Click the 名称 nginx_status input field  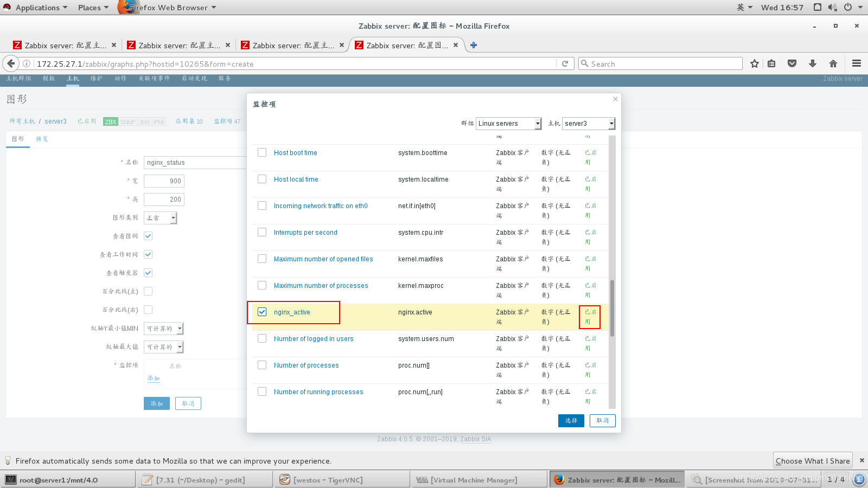click(x=195, y=163)
